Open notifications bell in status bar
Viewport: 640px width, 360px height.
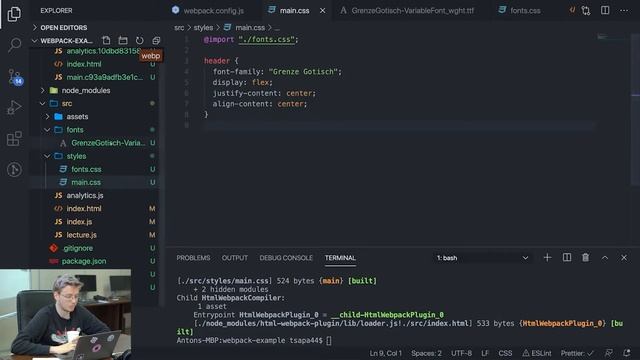click(x=627, y=353)
